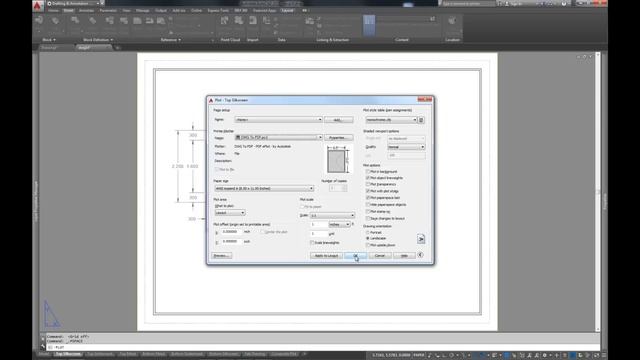Click the Import file ribbon icon
Image resolution: width=640 pixels, height=360 pixels.
click(253, 20)
